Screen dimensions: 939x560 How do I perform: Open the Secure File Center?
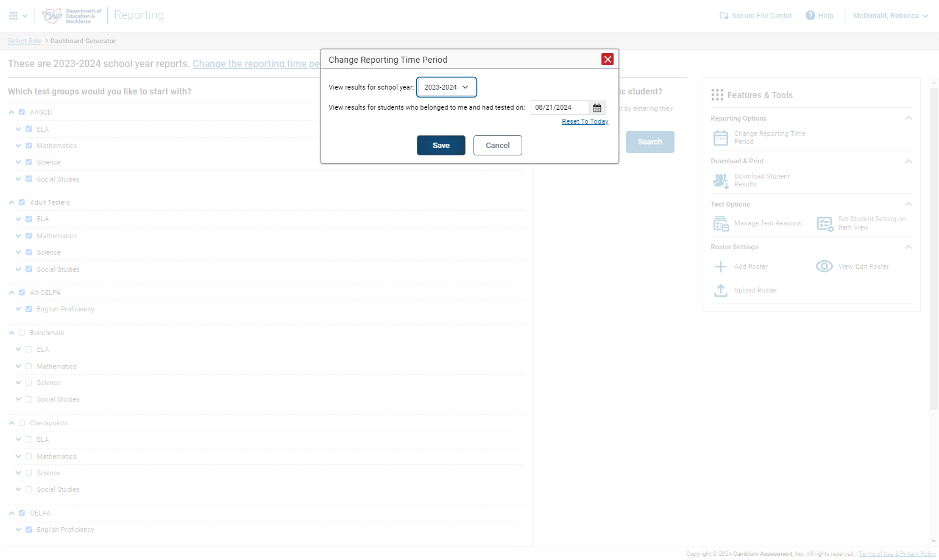coord(756,16)
